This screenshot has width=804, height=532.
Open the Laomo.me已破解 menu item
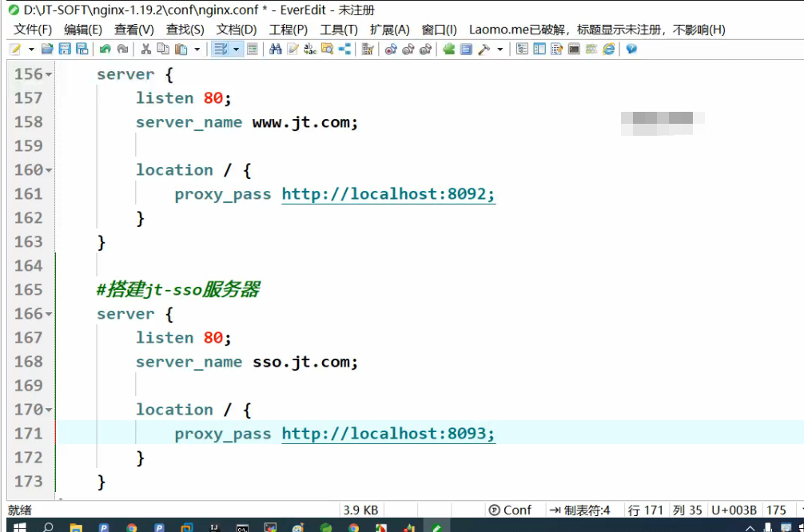tap(597, 30)
